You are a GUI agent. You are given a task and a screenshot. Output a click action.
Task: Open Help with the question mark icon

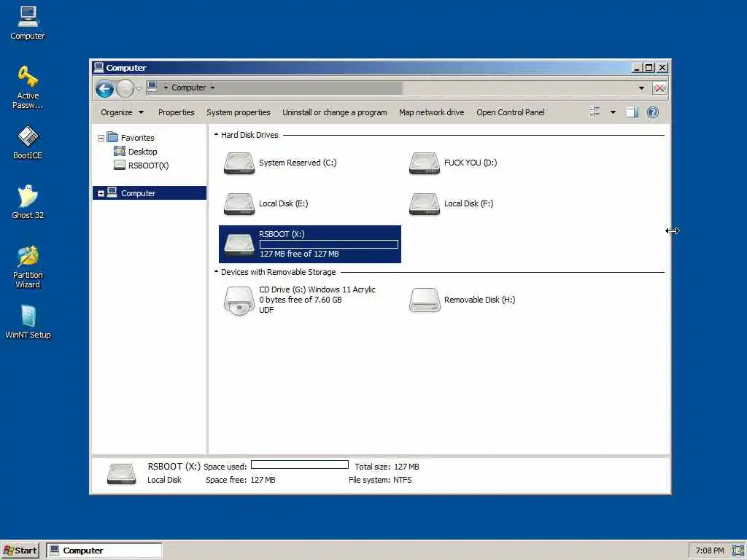tap(653, 112)
